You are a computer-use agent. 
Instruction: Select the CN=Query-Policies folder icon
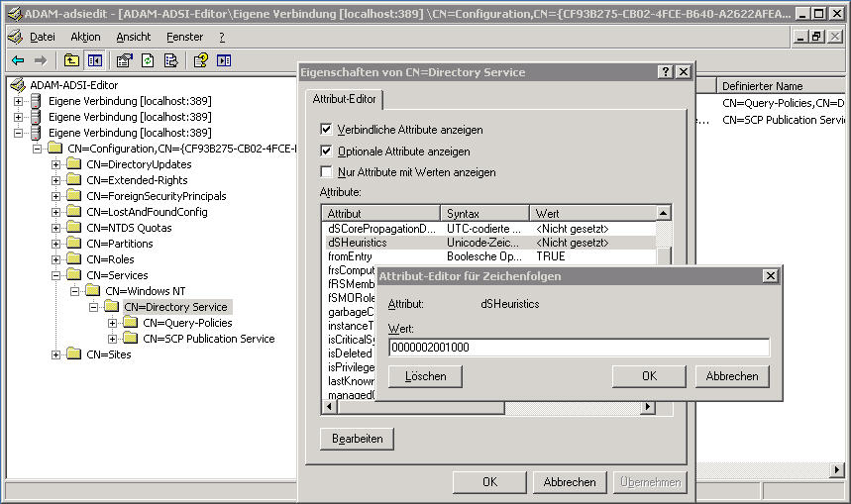[130, 322]
